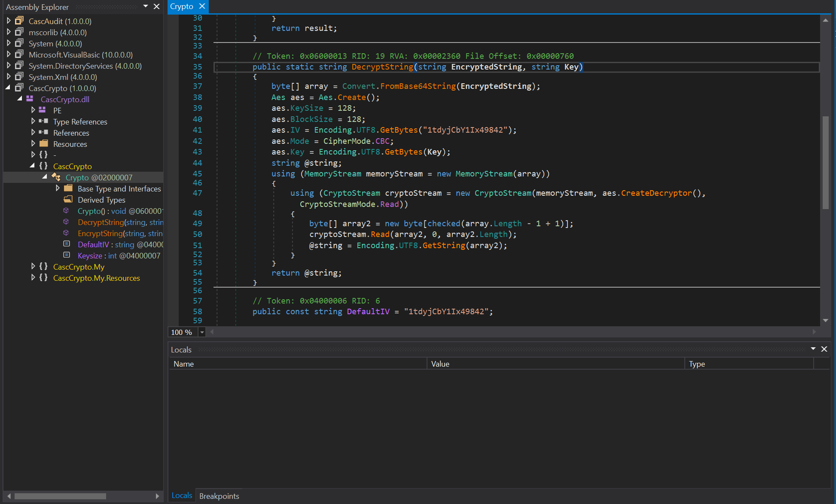Click the Value column header in Locals
Image resolution: width=836 pixels, height=504 pixels.
(x=440, y=364)
